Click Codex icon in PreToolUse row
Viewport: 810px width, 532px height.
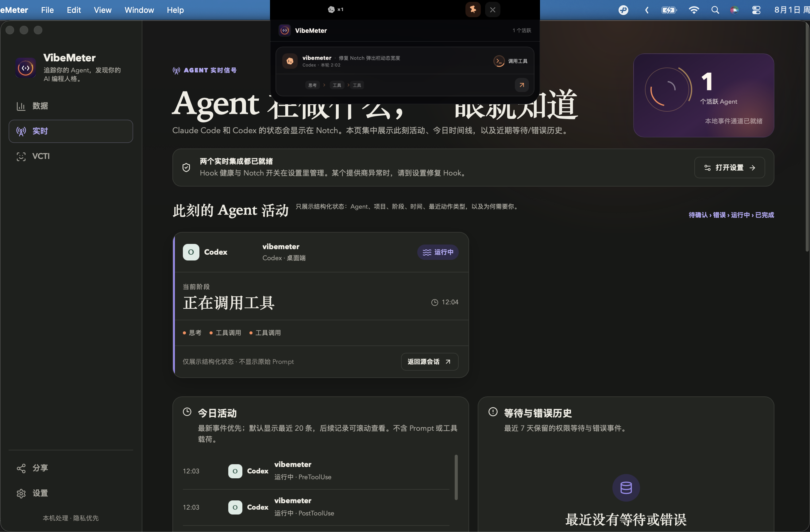pyautogui.click(x=235, y=471)
